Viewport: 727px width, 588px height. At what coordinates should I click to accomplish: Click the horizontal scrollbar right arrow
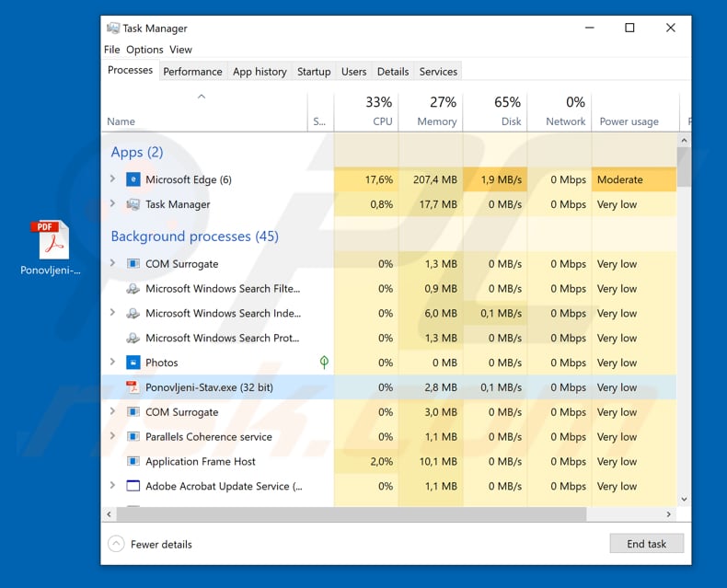click(x=669, y=513)
